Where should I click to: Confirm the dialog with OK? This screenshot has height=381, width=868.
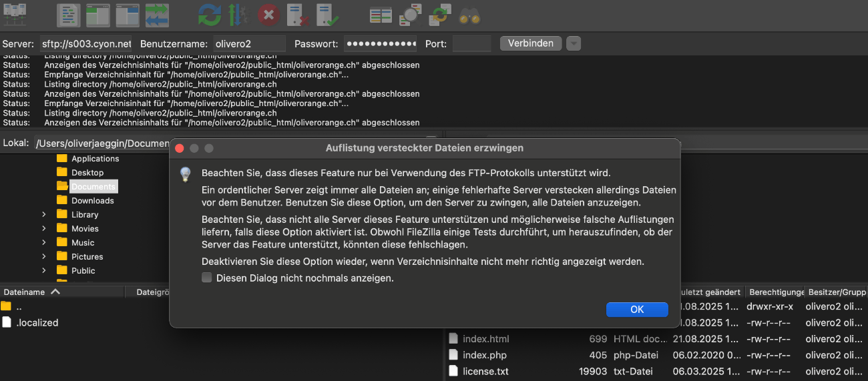click(637, 310)
